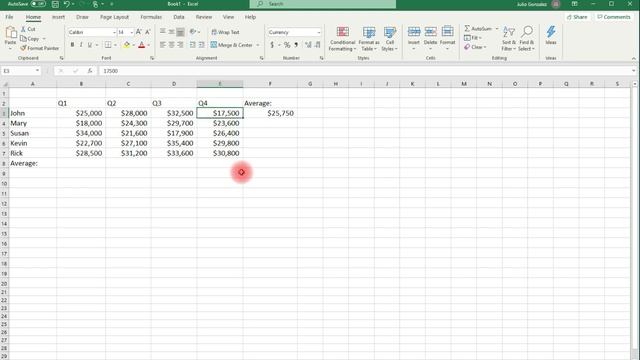Switch to the Insert tab
The height and width of the screenshot is (360, 640).
click(58, 17)
